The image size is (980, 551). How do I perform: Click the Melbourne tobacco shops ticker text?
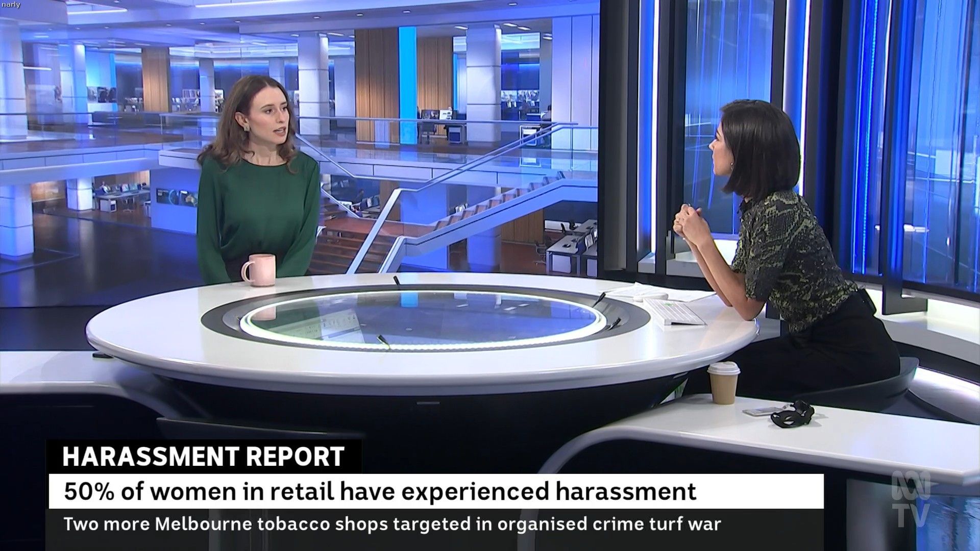tap(392, 524)
